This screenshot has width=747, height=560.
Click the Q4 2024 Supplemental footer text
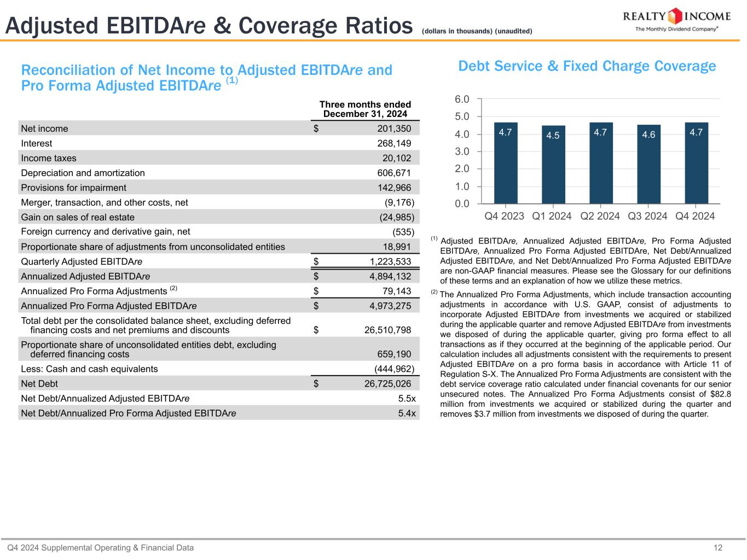click(x=100, y=547)
